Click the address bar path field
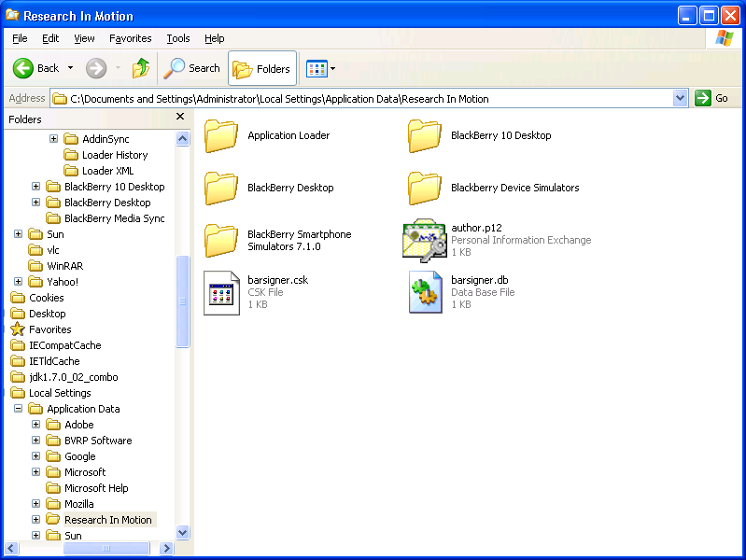Viewport: 746px width, 560px height. [361, 99]
